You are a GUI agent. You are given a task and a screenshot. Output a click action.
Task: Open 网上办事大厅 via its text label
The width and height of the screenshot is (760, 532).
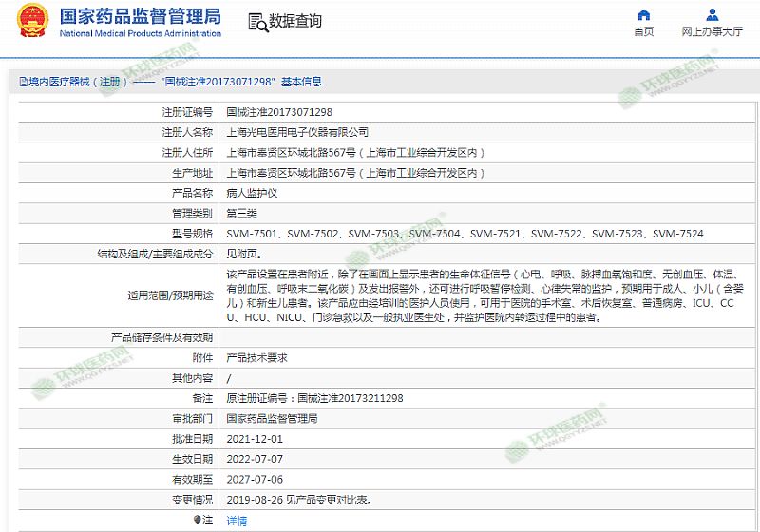(x=712, y=31)
